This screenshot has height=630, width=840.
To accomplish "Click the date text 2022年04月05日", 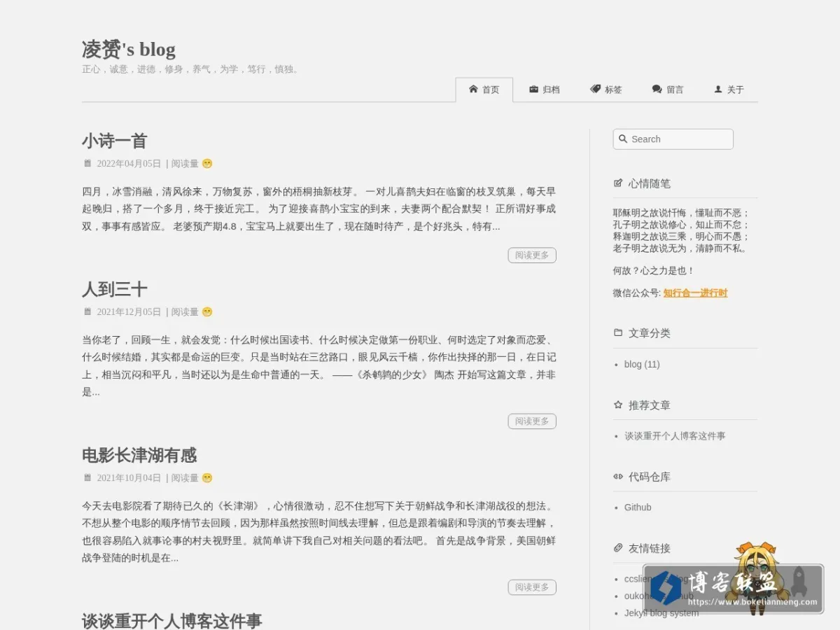I will point(129,164).
